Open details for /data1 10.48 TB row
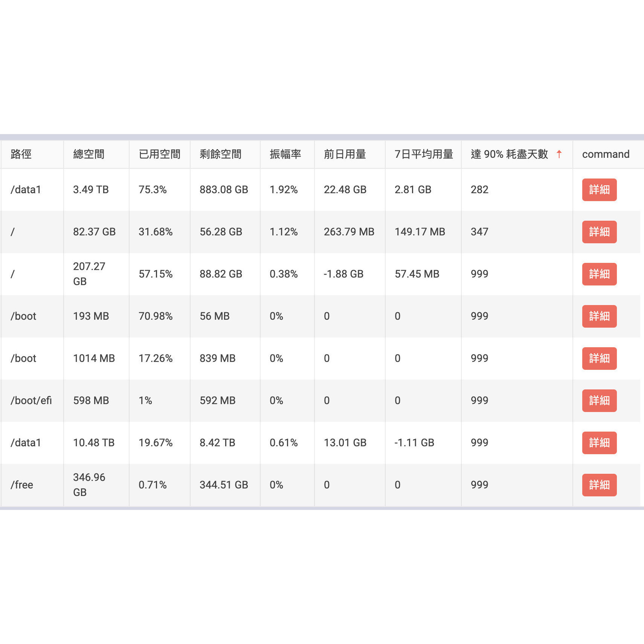This screenshot has height=644, width=644. coord(599,443)
